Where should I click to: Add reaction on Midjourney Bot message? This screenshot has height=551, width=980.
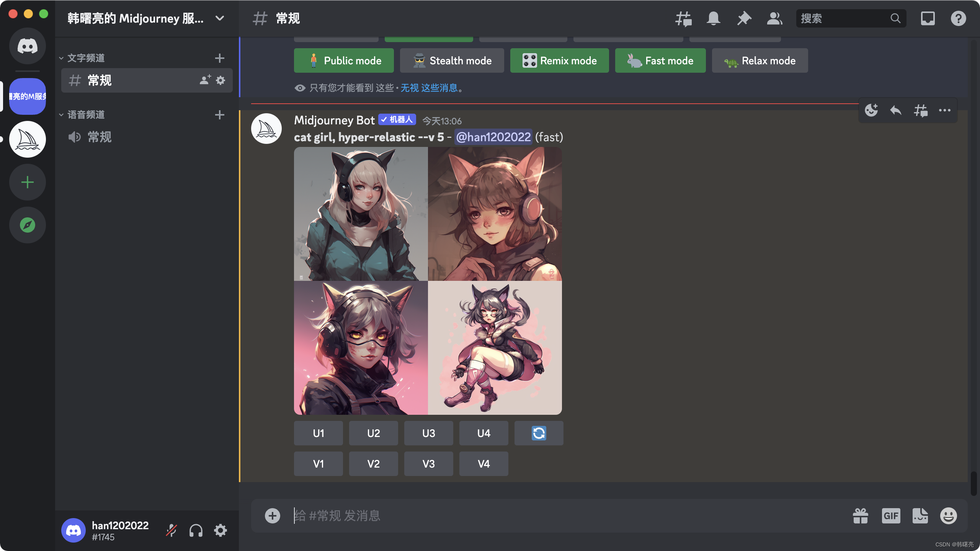tap(871, 111)
